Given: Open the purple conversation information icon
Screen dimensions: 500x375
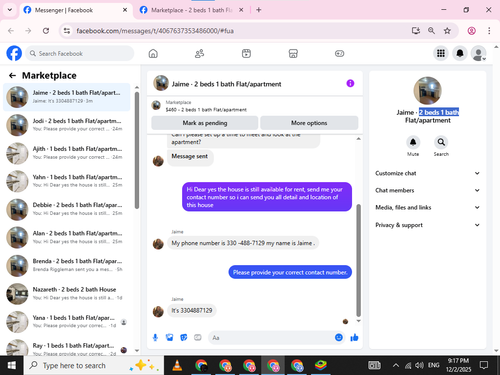Looking at the screenshot, I should 350,83.
